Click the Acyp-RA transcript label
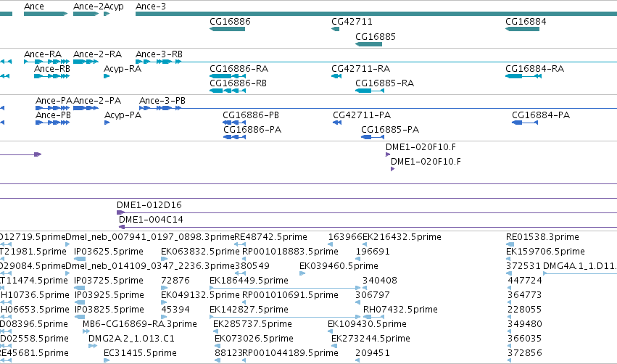617x364 pixels. point(123,69)
